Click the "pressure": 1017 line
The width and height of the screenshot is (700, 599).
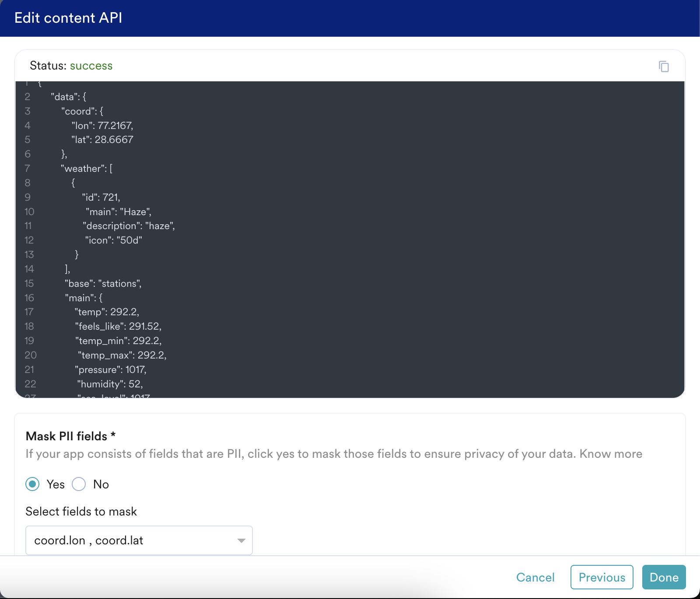point(111,369)
